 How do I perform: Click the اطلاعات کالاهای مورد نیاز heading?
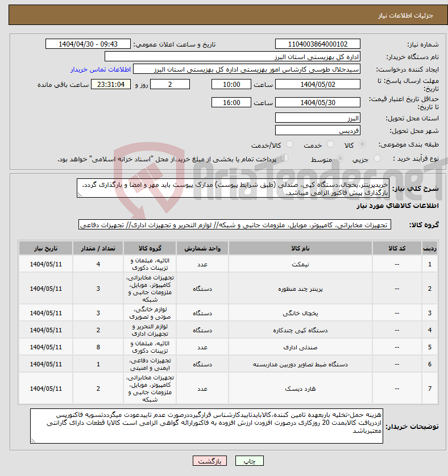(397, 206)
